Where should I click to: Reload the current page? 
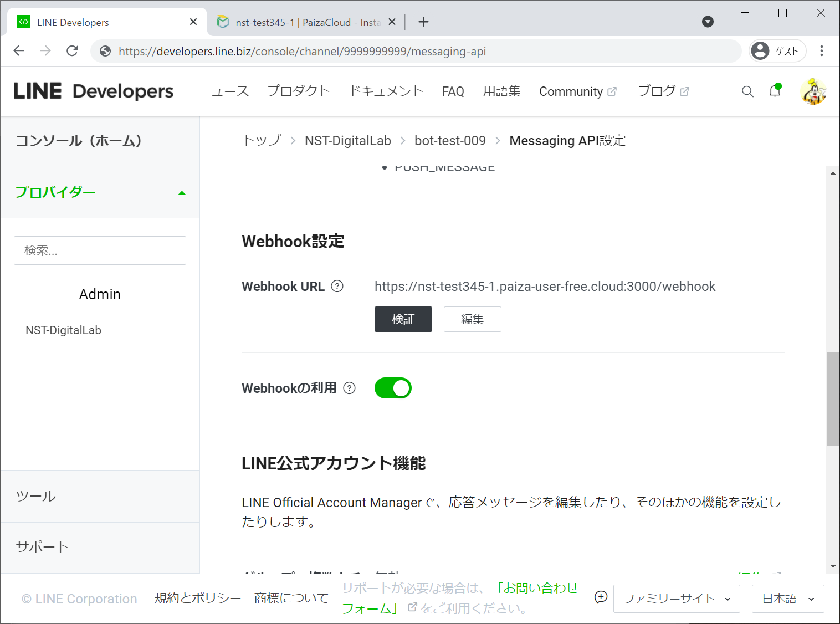[72, 51]
